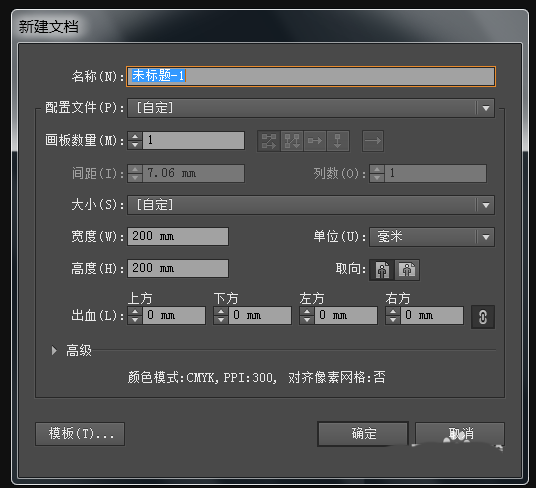This screenshot has height=488, width=536.
Task: Select arrange by row artboard layout icon
Action: (315, 140)
